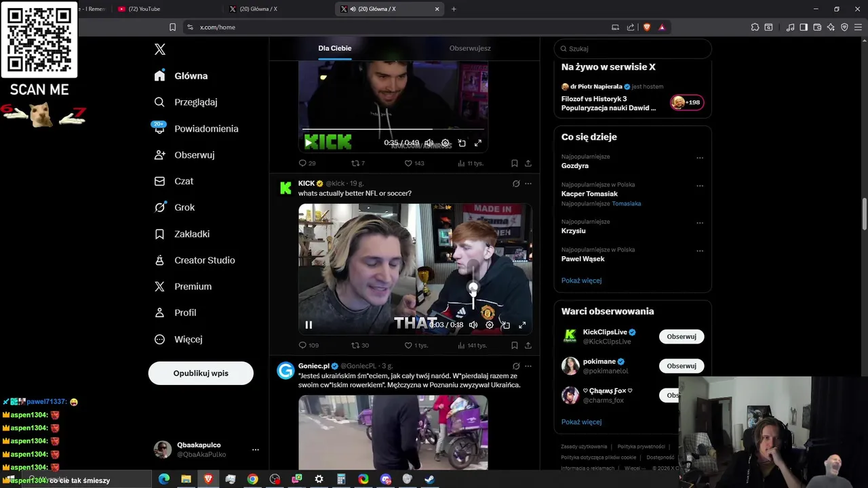Bookmark the KICK post
The width and height of the screenshot is (868, 488).
tap(515, 346)
